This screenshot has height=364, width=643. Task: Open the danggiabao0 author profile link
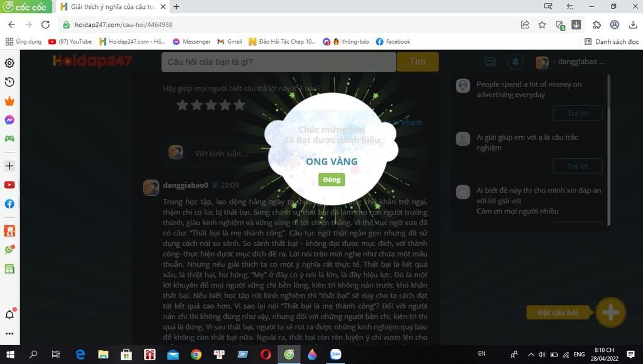click(185, 185)
